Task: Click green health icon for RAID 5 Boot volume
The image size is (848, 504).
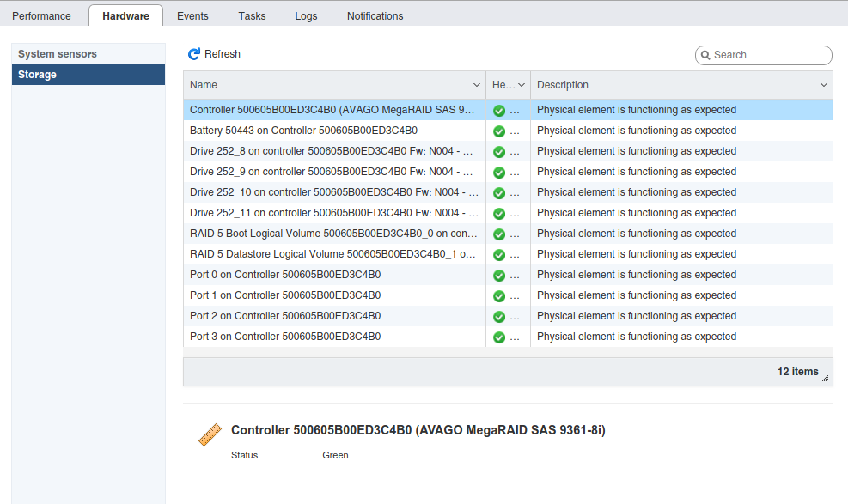Action: point(499,234)
